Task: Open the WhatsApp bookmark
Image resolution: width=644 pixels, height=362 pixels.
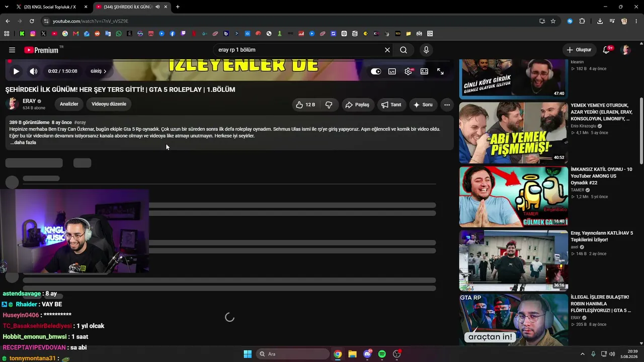Action: pyautogui.click(x=118, y=34)
